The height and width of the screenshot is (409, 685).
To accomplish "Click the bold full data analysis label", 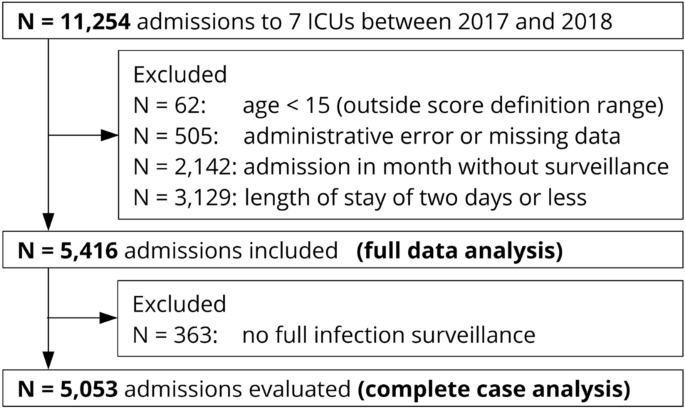I will point(460,251).
